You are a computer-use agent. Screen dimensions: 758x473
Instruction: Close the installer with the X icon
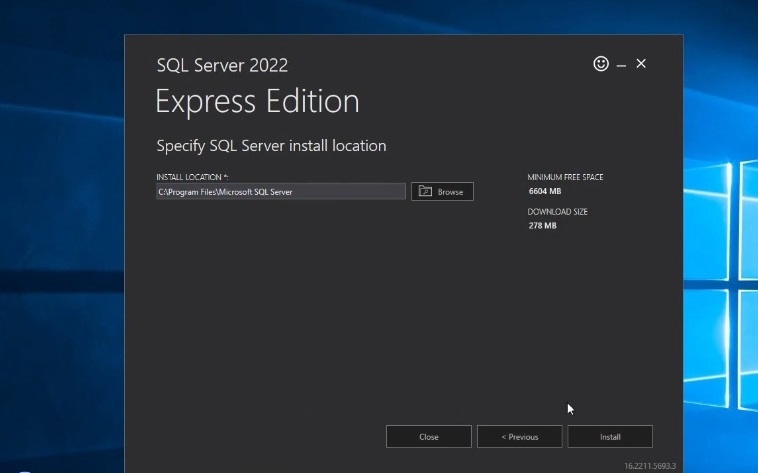click(x=641, y=63)
